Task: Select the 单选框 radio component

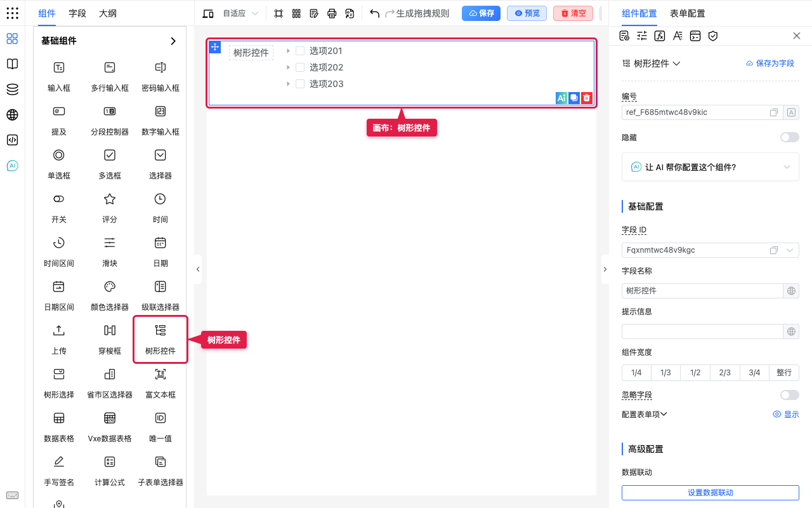Action: [x=59, y=164]
